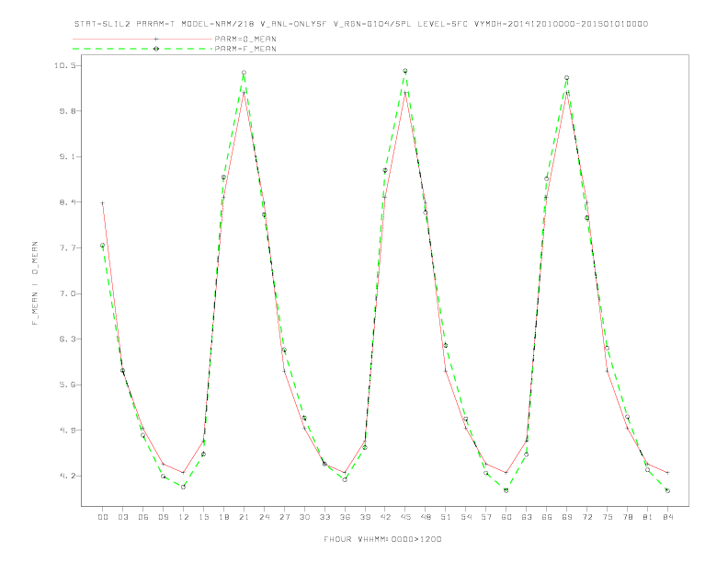Click the circle marker on the F_MEAN legend line
728x563 pixels.
[x=156, y=49]
